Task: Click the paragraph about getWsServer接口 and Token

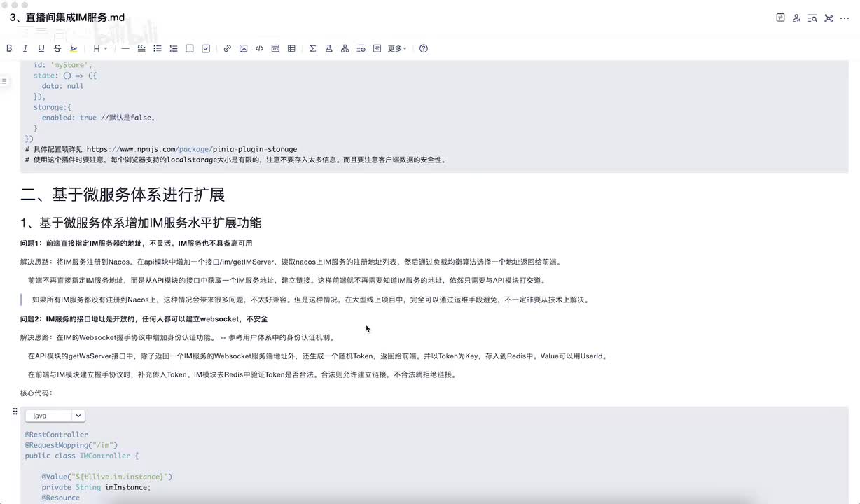Action: (x=318, y=356)
